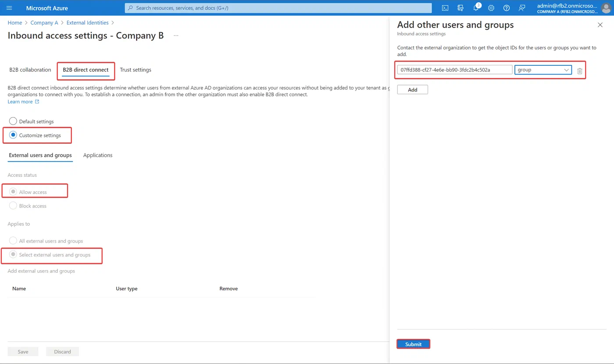Open the Applications sub-tab

98,155
